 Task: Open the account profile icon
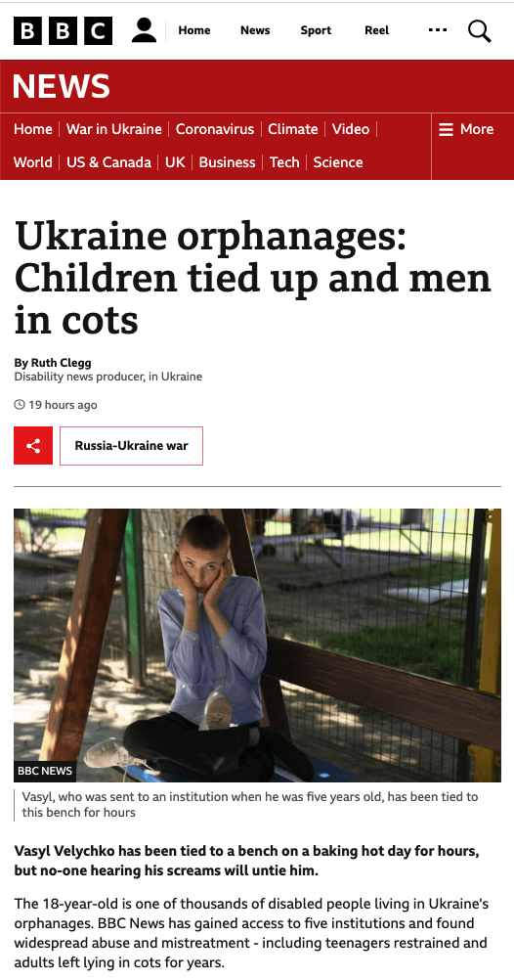pos(145,30)
